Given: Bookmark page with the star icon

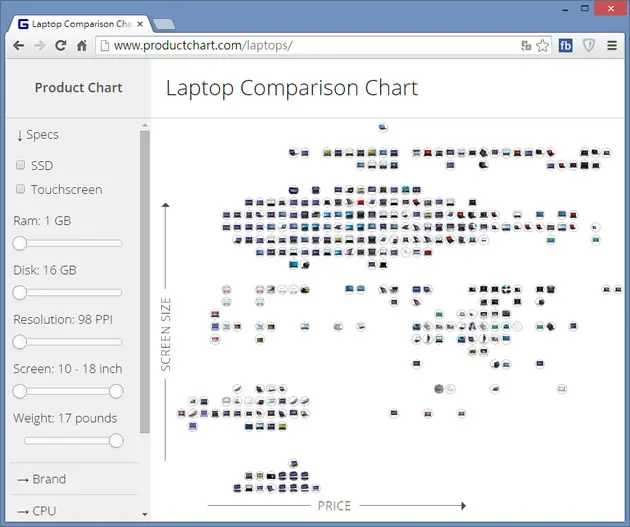Looking at the screenshot, I should 542,46.
